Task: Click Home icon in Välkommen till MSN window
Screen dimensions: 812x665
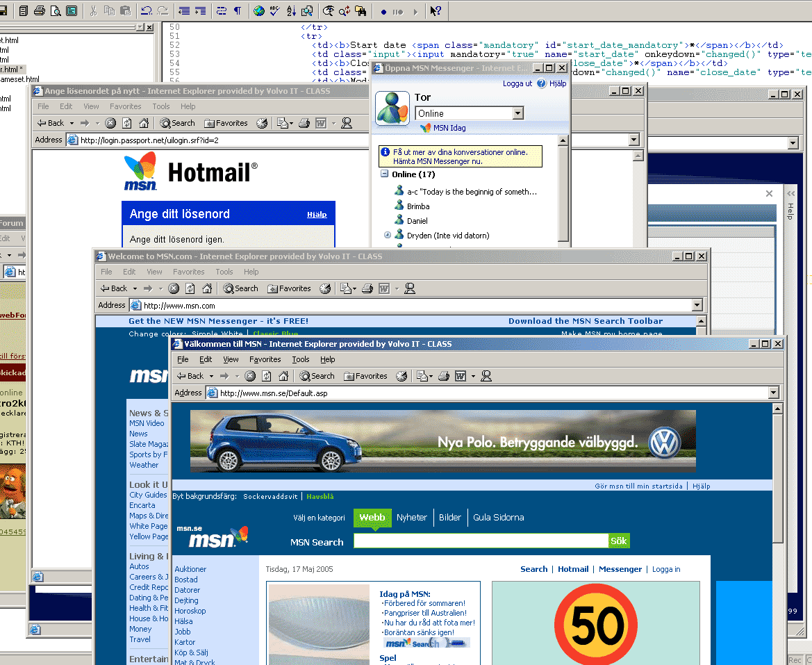Action: [283, 376]
